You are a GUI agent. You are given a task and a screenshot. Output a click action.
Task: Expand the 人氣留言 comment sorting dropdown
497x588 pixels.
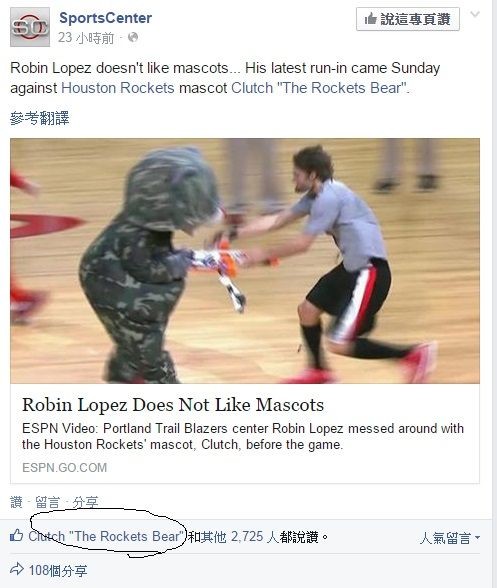pos(450,538)
